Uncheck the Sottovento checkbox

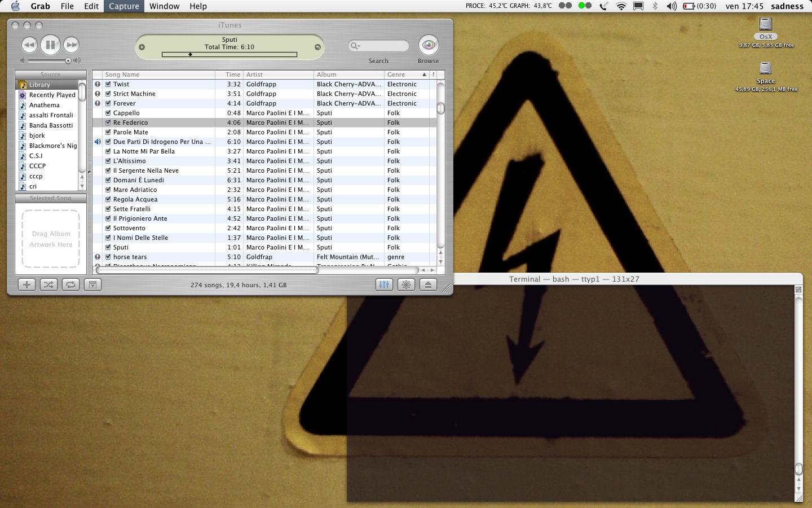pos(108,228)
